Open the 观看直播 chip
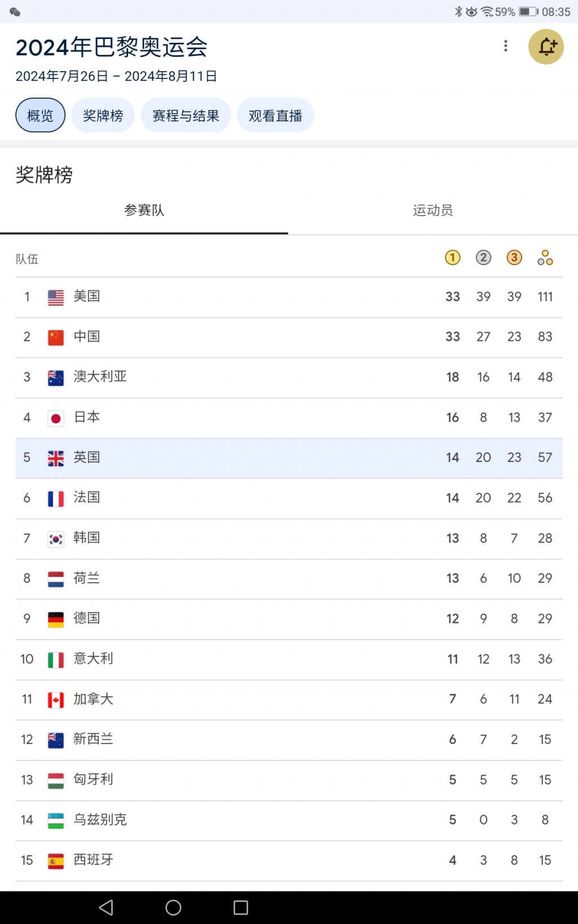The image size is (578, 924). tap(275, 115)
